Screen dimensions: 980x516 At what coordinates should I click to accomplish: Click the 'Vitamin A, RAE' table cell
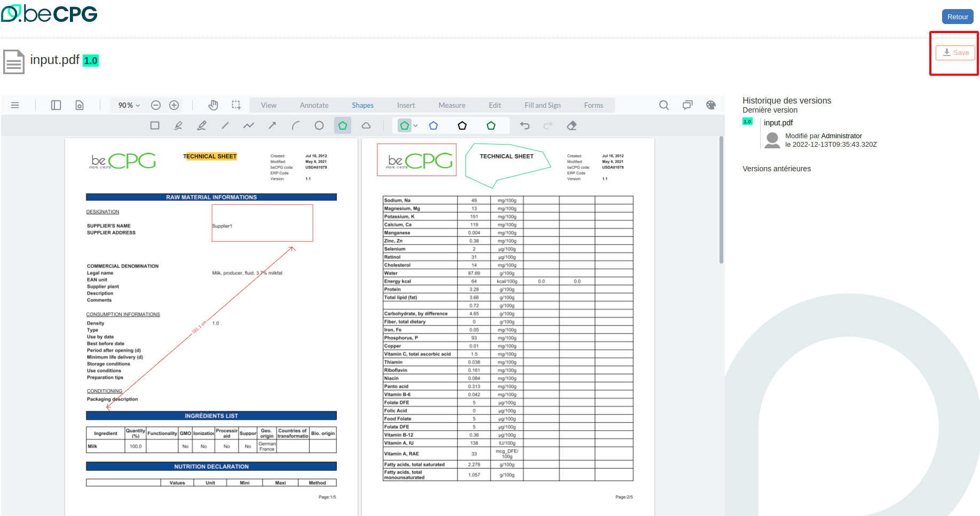point(420,454)
